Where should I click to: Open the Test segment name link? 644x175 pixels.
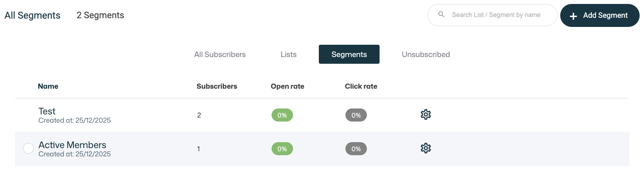pos(47,111)
